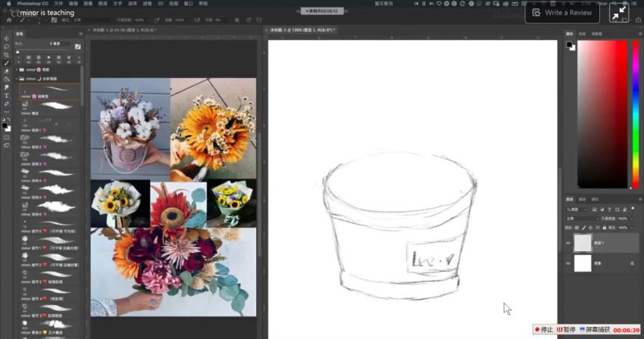Open the Photoshop CC menu

point(33,3)
